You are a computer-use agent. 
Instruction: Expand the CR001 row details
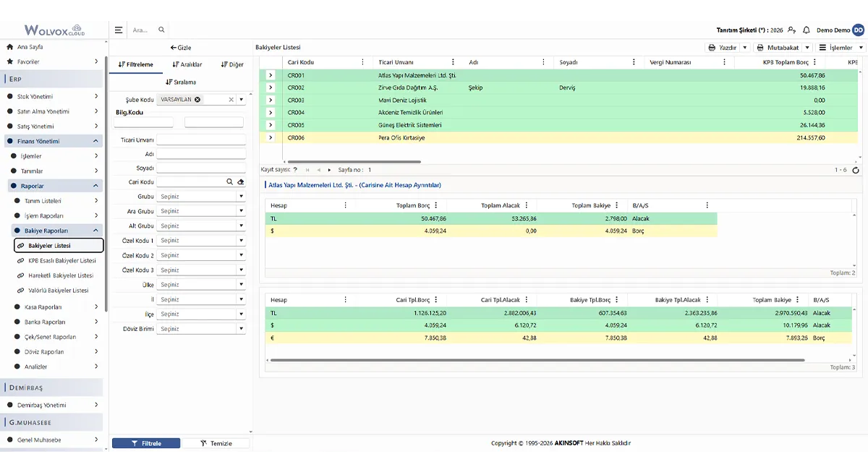pos(271,75)
